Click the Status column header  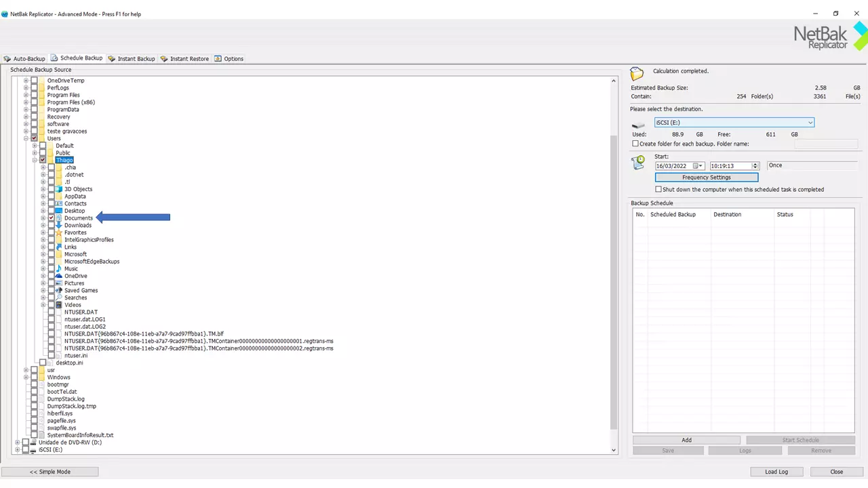point(791,214)
